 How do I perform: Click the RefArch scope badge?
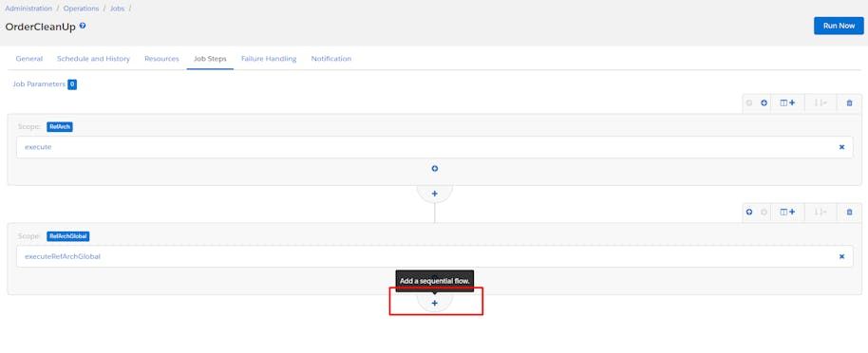pos(60,127)
